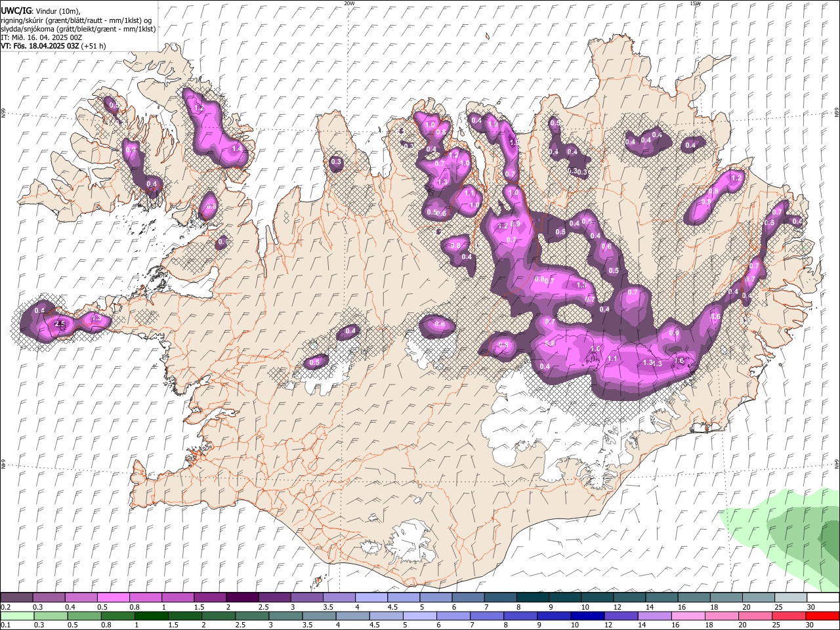Screen dimensions: 840x630
Task: Click the light gray 25 swatch on snow scale
Action: click(791, 597)
